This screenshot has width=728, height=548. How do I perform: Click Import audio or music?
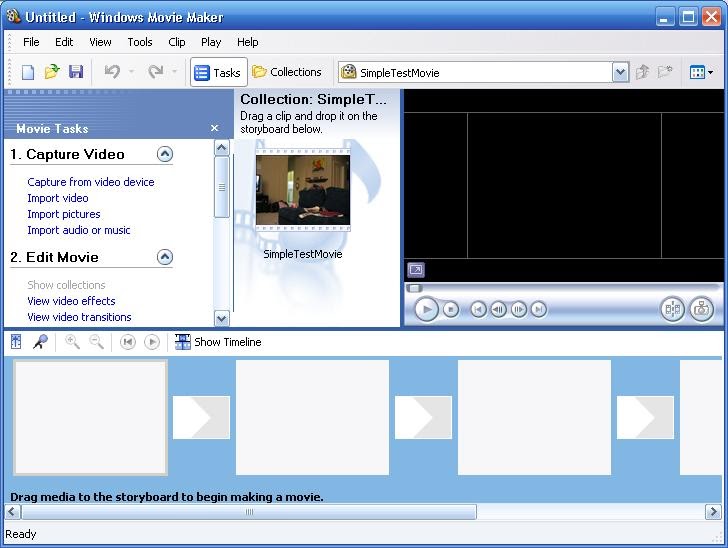tap(79, 230)
